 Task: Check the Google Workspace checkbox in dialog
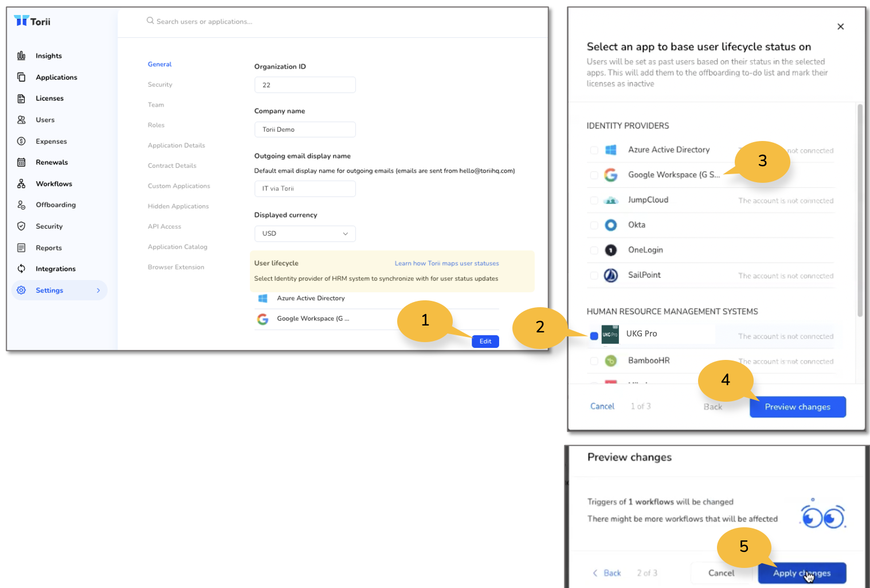(x=594, y=175)
